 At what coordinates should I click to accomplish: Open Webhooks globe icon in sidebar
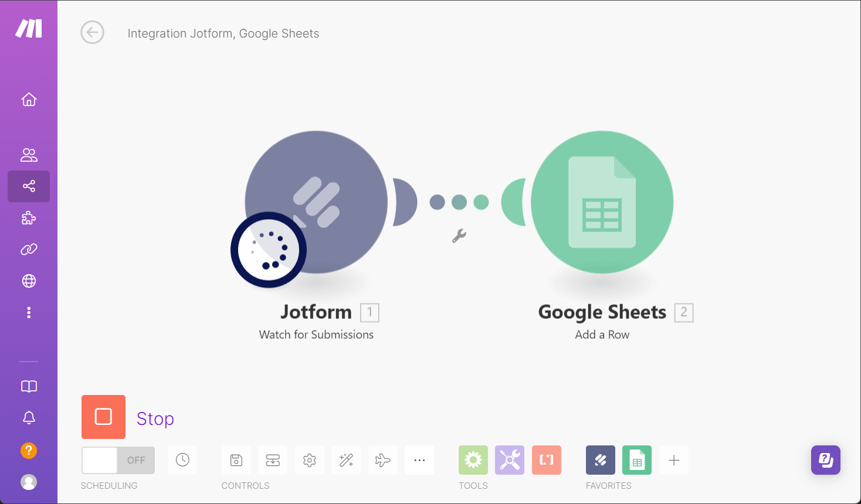point(29,281)
